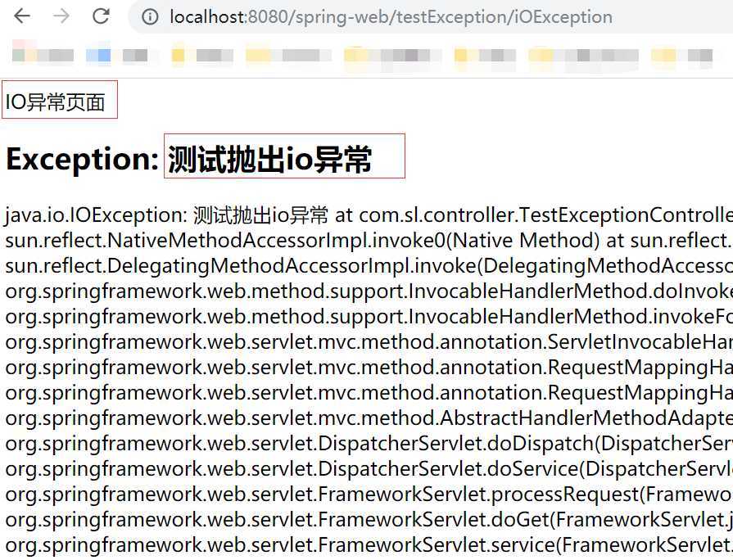Click the java.io.IOException stack trace line

pos(369,215)
